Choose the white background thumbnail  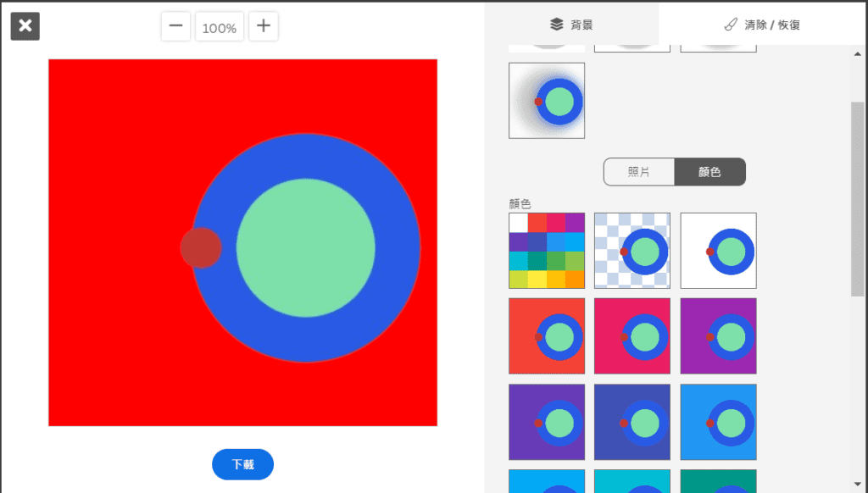pos(718,251)
